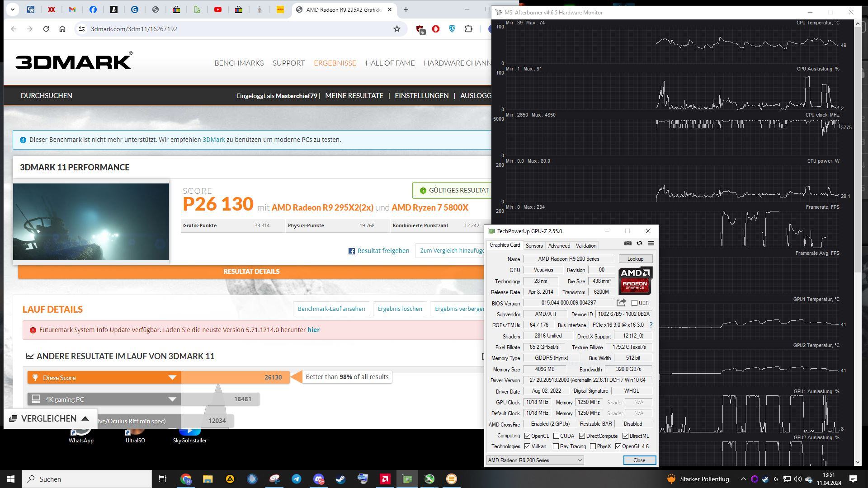The height and width of the screenshot is (488, 868).
Task: Click the Ergebnis löschen button
Action: tap(400, 309)
